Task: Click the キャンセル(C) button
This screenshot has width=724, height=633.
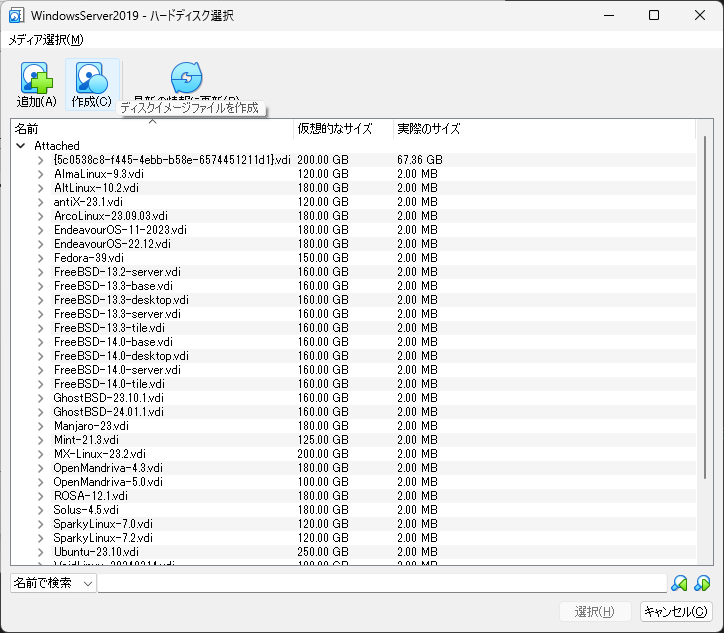Action: (676, 612)
